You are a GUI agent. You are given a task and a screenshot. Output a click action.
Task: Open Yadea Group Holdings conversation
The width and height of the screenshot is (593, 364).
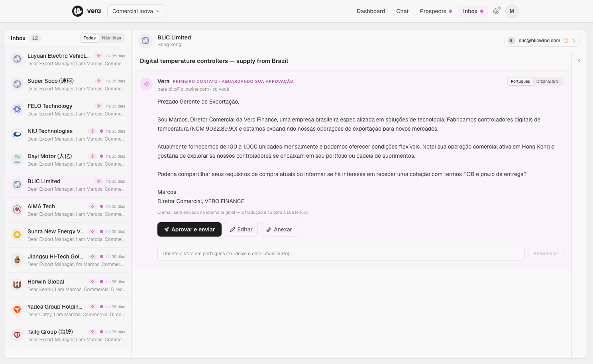click(68, 310)
